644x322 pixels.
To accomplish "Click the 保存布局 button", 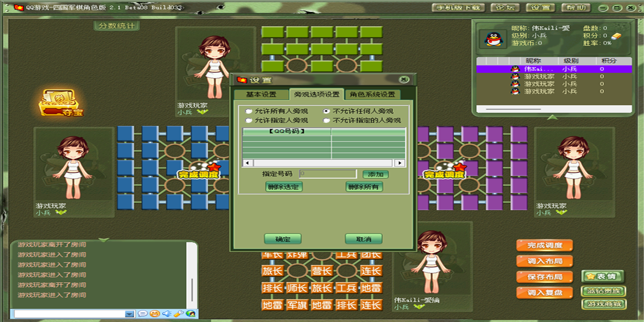I will click(545, 277).
